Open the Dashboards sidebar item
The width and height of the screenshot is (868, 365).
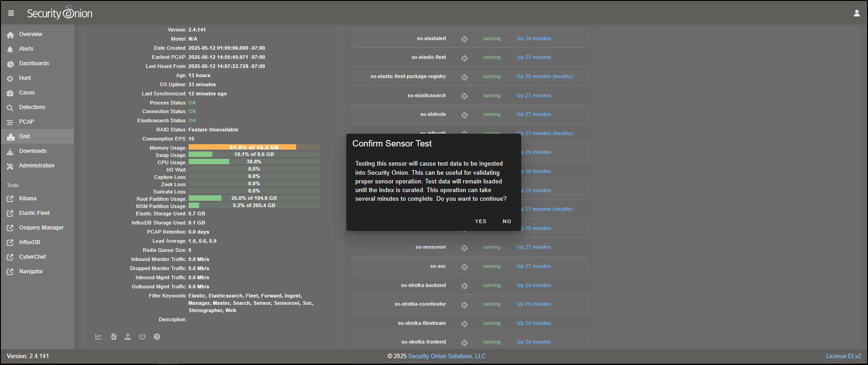34,63
